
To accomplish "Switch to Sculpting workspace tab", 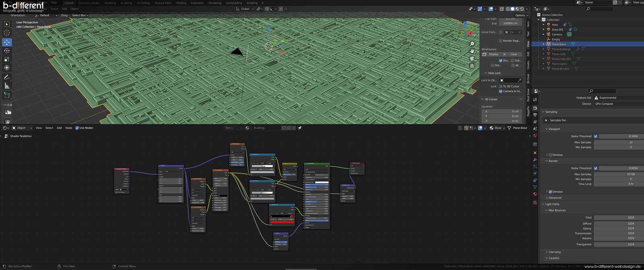I will click(x=126, y=3).
